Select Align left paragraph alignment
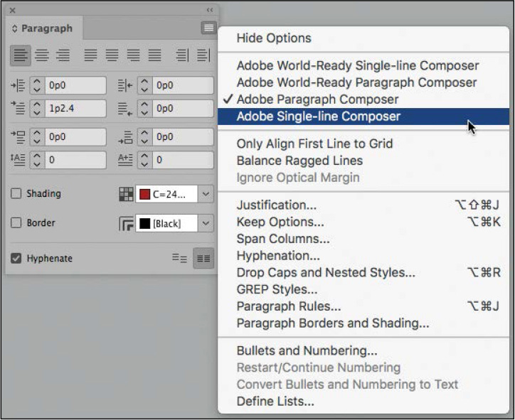 point(21,55)
